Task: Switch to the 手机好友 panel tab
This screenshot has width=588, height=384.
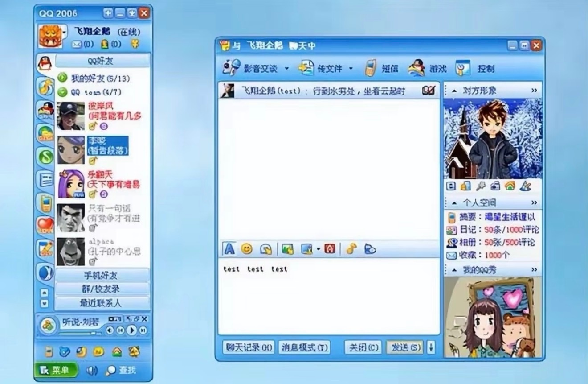Action: [102, 275]
